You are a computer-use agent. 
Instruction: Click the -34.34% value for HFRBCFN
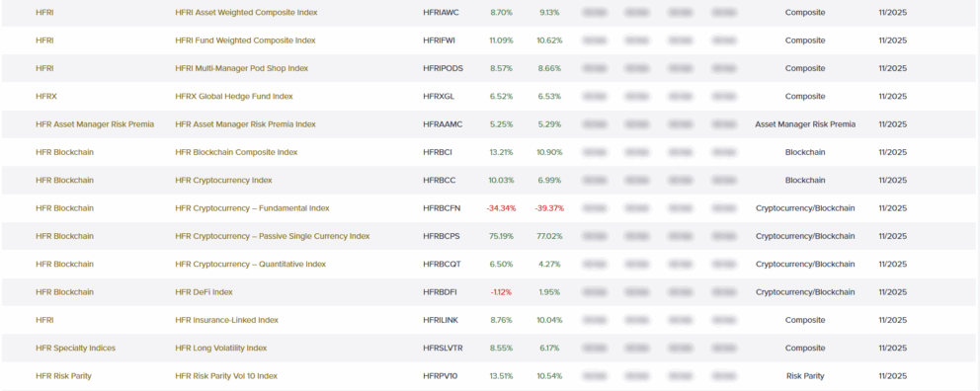coord(501,208)
